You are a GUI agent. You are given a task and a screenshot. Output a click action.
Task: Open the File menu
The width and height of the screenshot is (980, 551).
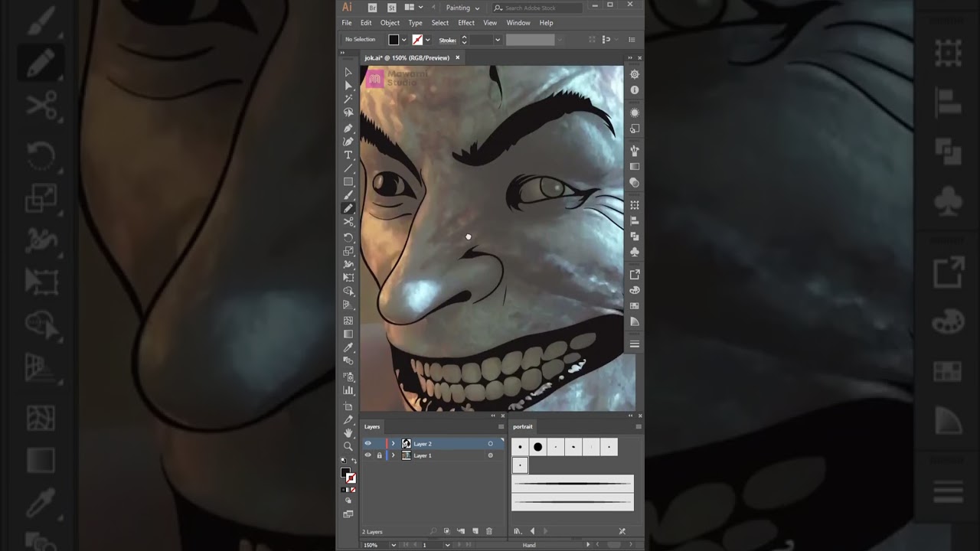tap(347, 23)
